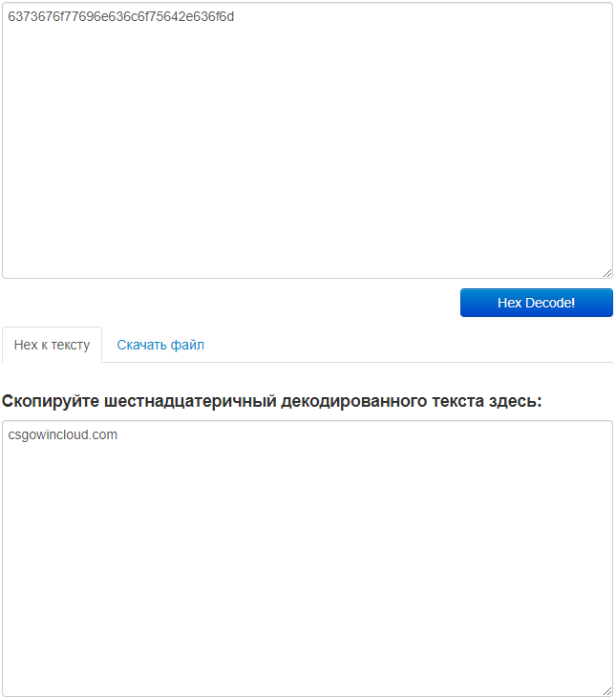Click empty tab bar right of Скачать файл
Screen dimensions: 616x697
[x=411, y=345]
